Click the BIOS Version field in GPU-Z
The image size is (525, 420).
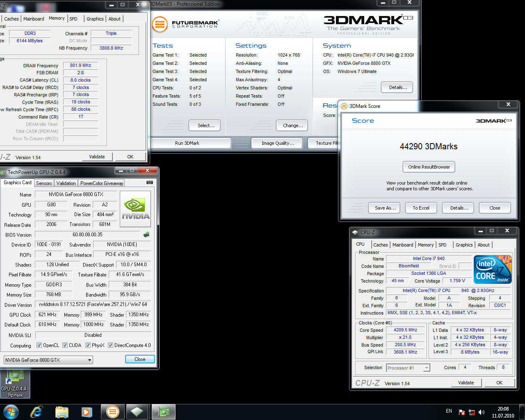point(88,235)
